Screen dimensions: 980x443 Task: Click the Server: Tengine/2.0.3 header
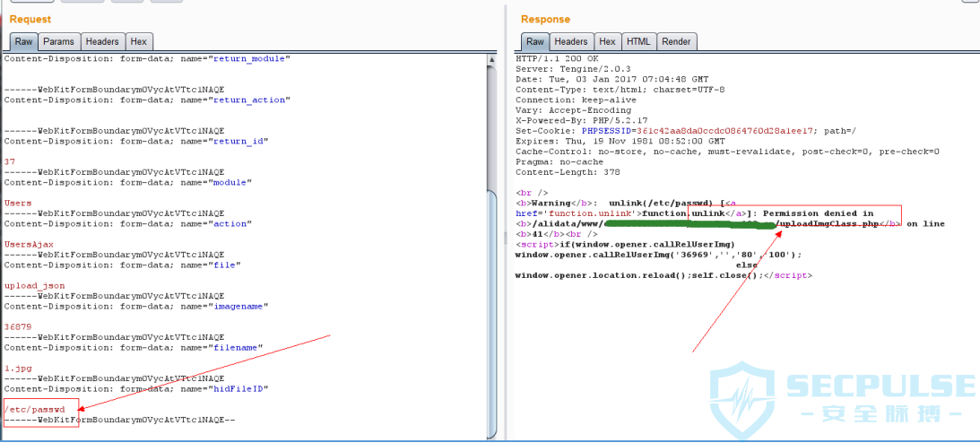(573, 69)
